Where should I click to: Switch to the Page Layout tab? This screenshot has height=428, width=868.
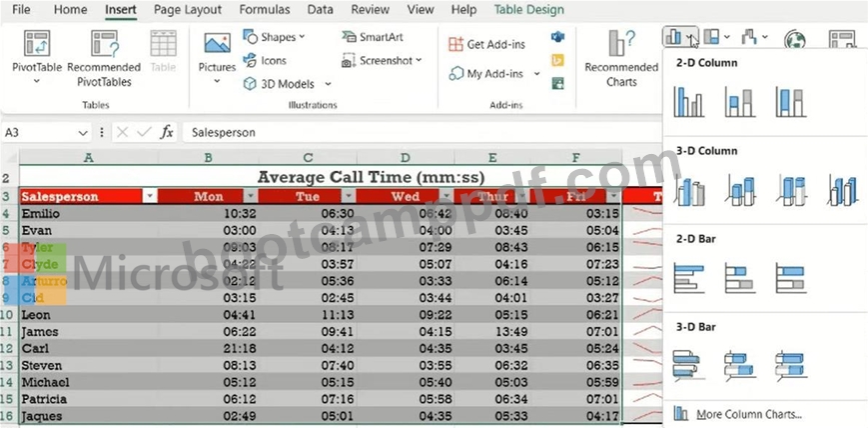[188, 9]
